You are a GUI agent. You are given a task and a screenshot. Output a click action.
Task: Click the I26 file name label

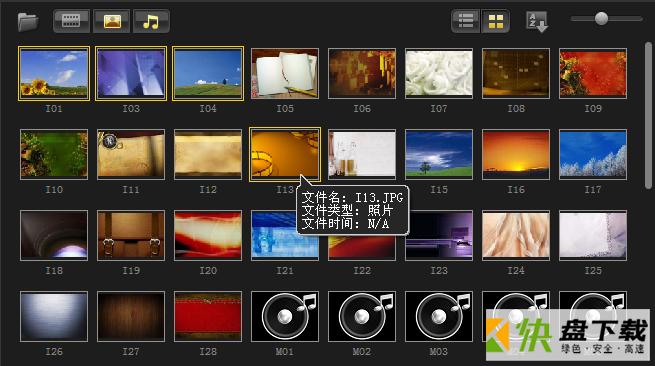point(54,352)
